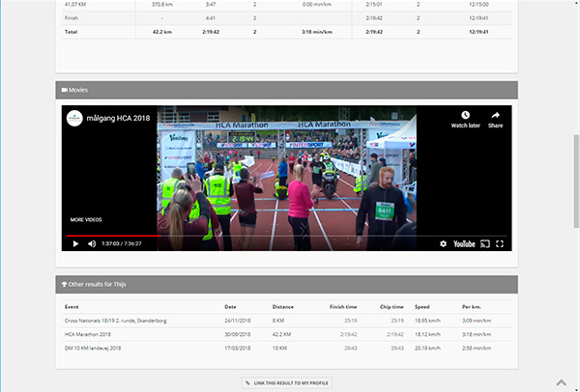Image resolution: width=580 pixels, height=392 pixels.
Task: Click the Event column header
Action: 72,307
